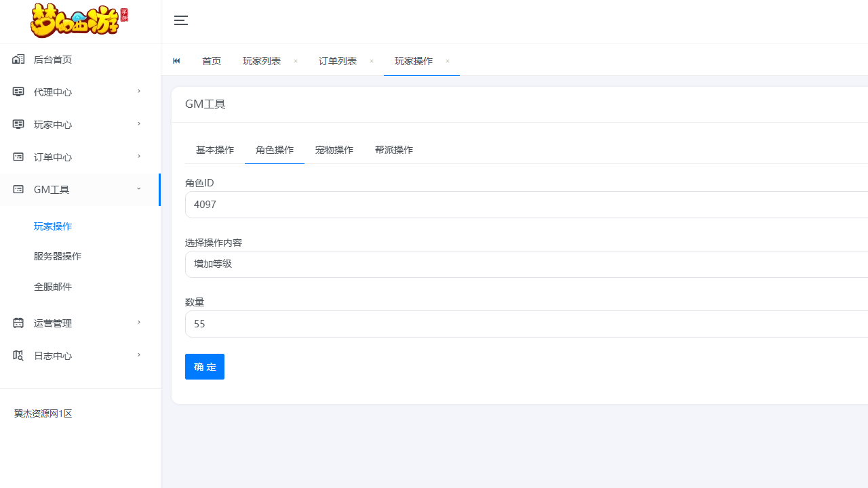Close the 玩家列表 tab
868x488 pixels.
[296, 61]
